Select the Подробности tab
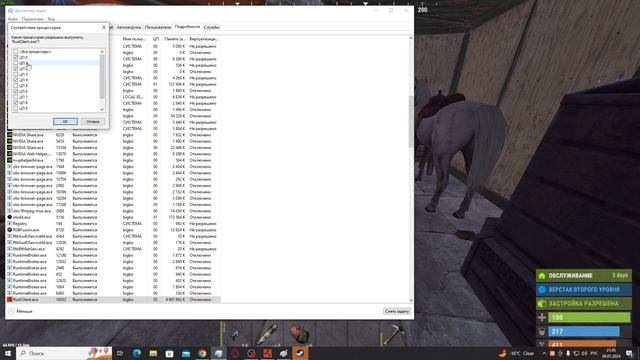This screenshot has height=360, width=640. [187, 27]
